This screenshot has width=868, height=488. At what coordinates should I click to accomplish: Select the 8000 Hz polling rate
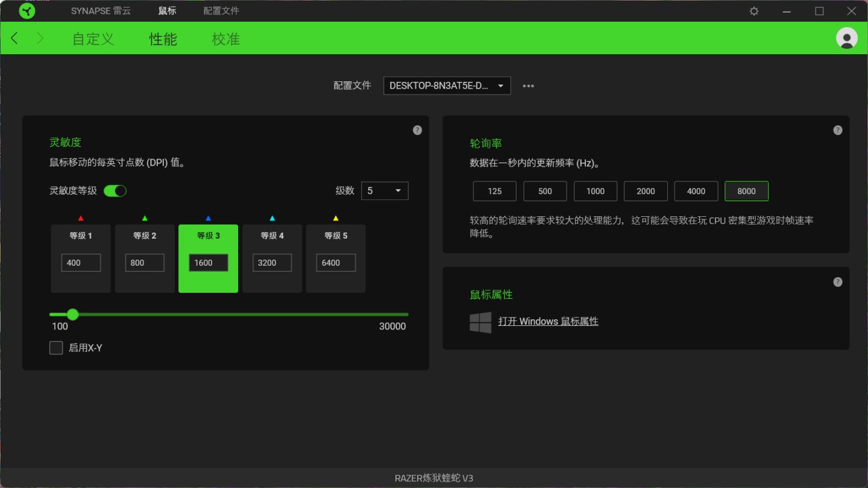coord(746,191)
